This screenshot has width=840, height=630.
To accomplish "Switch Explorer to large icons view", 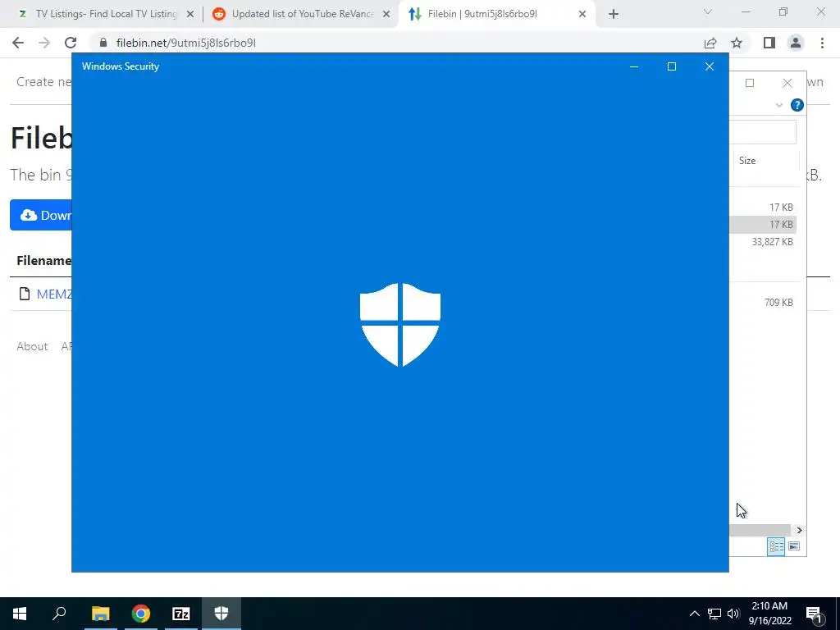I will click(794, 546).
